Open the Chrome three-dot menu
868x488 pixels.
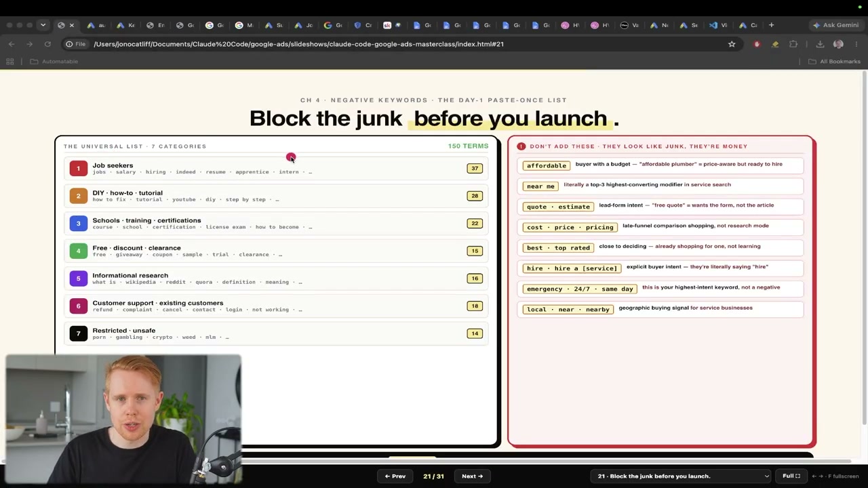click(x=857, y=44)
